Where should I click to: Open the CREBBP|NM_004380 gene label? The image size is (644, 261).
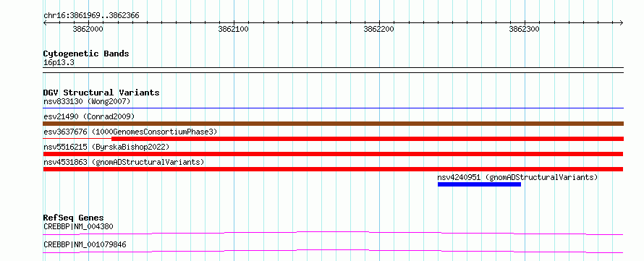click(x=78, y=226)
